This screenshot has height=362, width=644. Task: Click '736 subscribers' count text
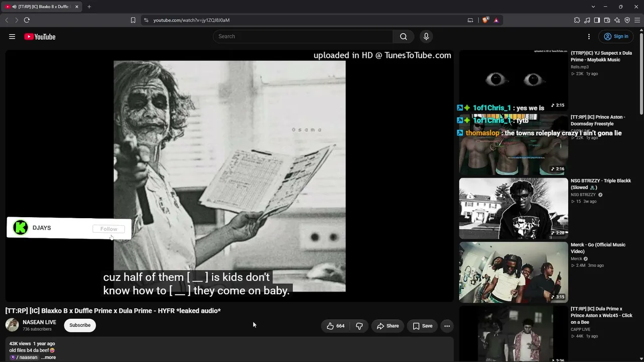(x=37, y=329)
